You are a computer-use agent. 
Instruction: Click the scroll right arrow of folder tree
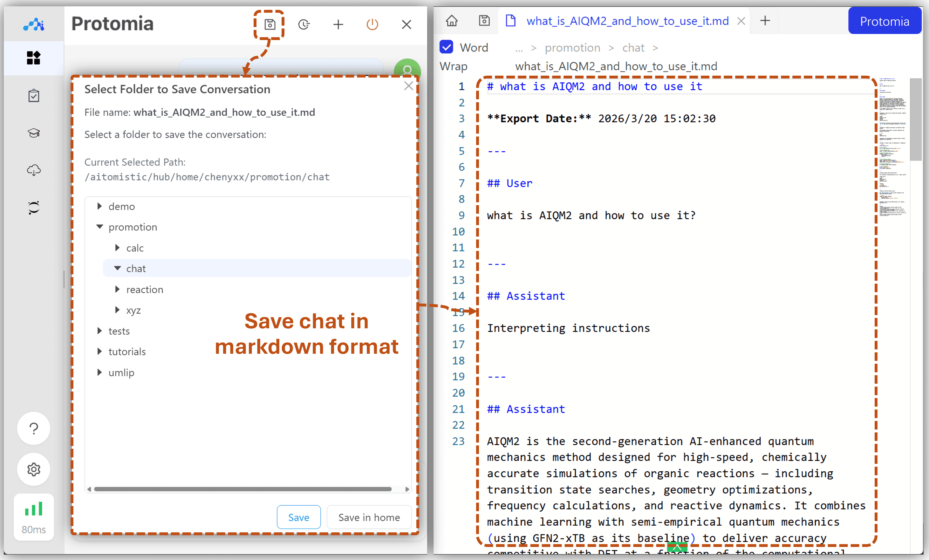point(407,489)
